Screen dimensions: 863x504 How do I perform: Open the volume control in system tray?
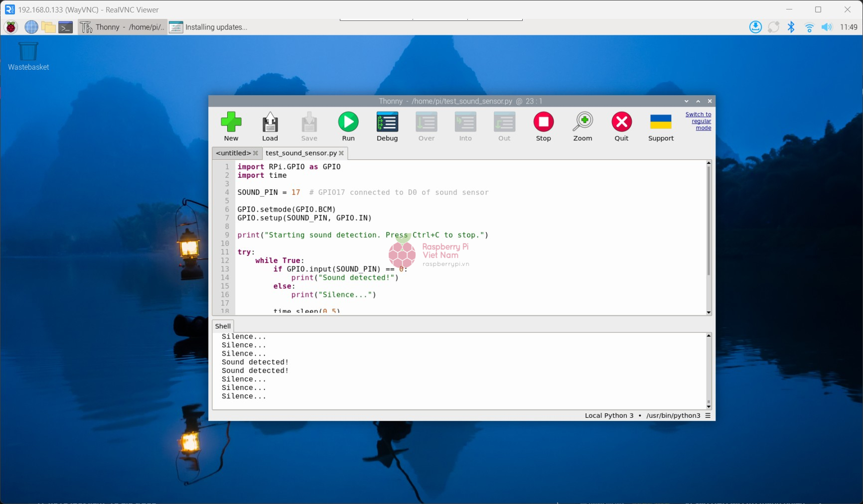click(x=827, y=27)
